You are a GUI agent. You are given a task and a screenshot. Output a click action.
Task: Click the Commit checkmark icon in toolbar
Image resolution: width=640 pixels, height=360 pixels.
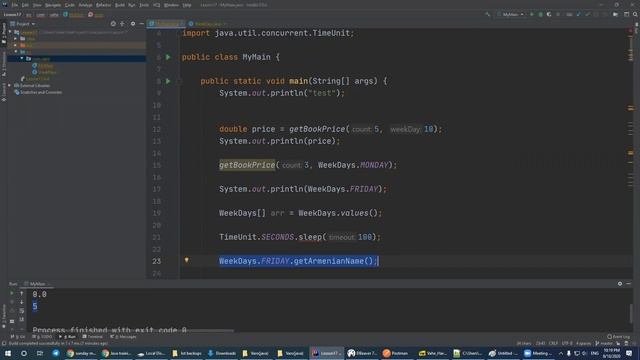click(x=588, y=14)
